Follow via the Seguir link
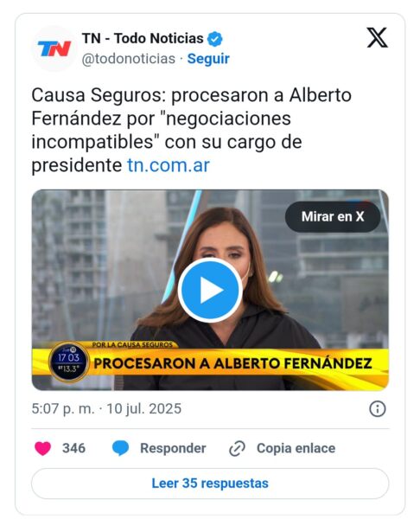 (208, 59)
